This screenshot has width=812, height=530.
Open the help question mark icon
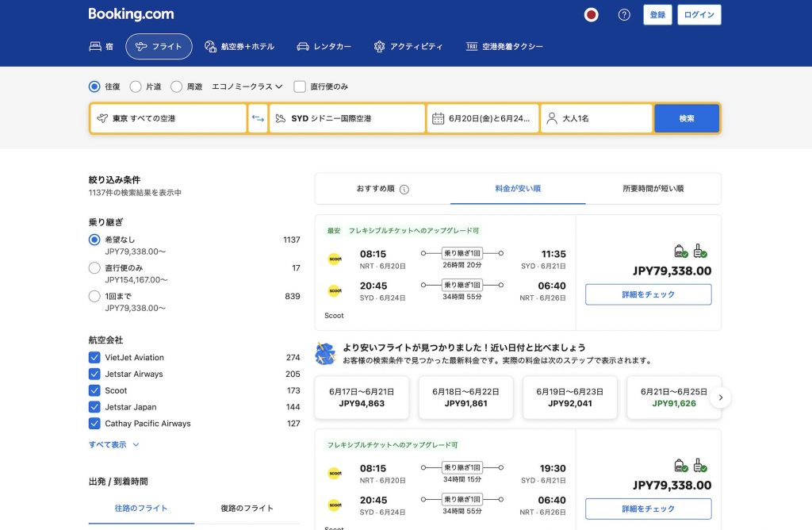(x=624, y=15)
